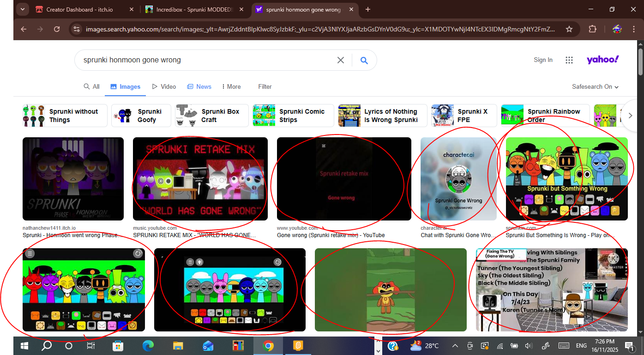Click the Sign In link
Viewport: 644px width, 355px height.
[543, 60]
